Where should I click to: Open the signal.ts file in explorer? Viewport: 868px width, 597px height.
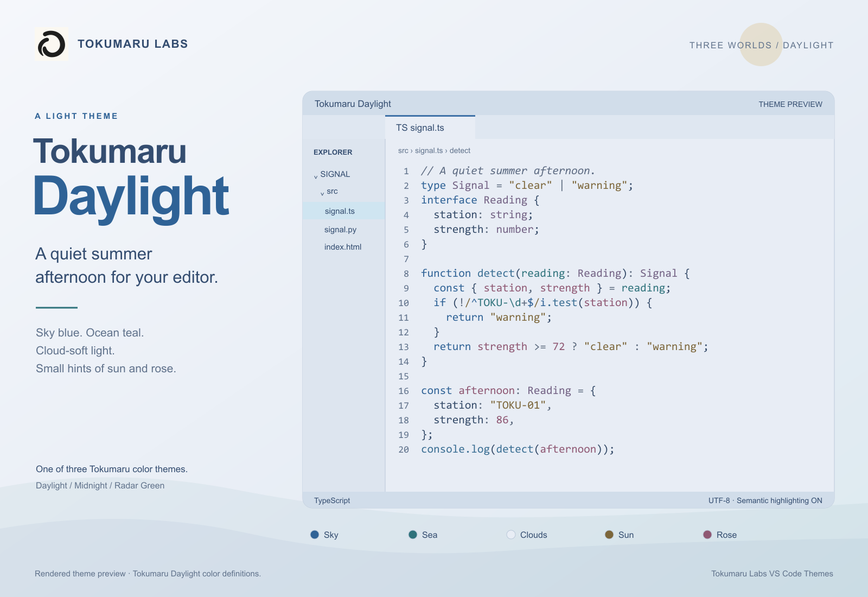tap(344, 211)
